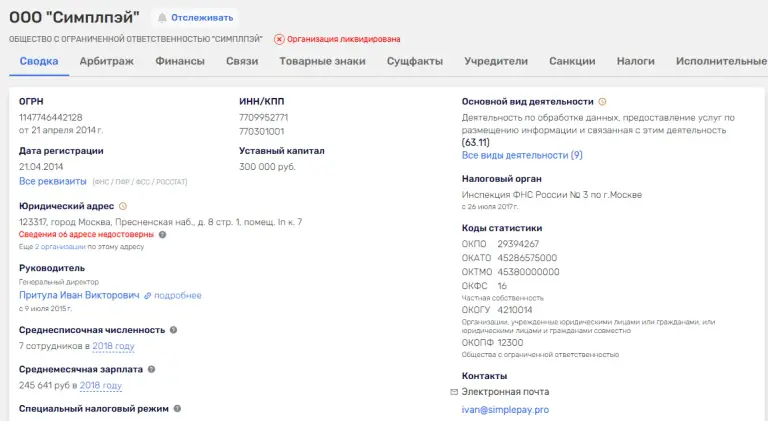Viewport: 768px width, 421px height.
Task: Click the legal address text 123317, город Москва
Action: point(161,222)
